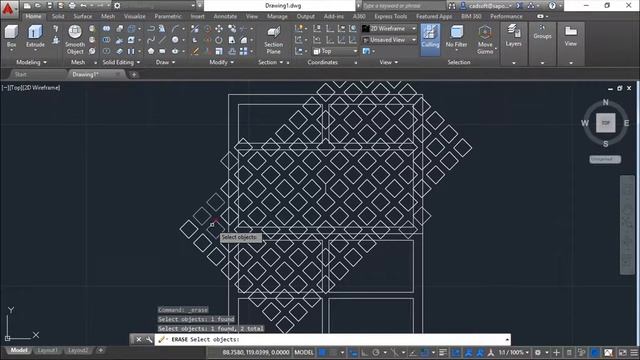Toggle lineweight display in status bar

(443, 353)
